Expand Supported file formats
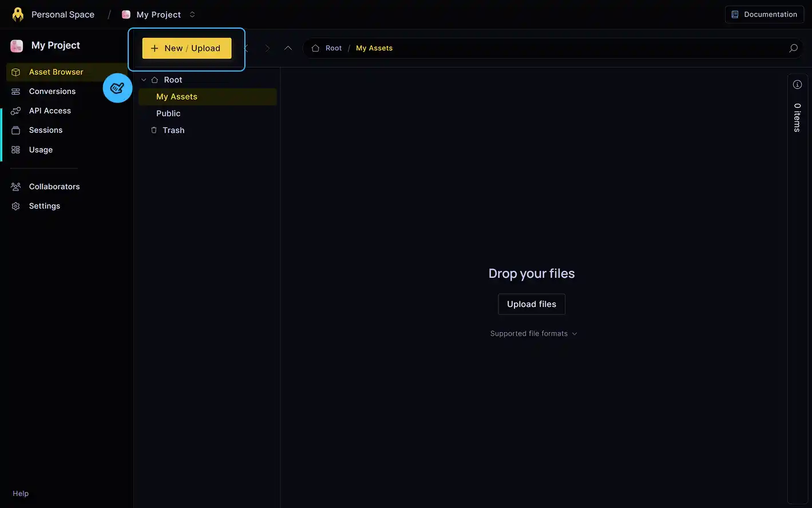812x508 pixels. [533, 334]
